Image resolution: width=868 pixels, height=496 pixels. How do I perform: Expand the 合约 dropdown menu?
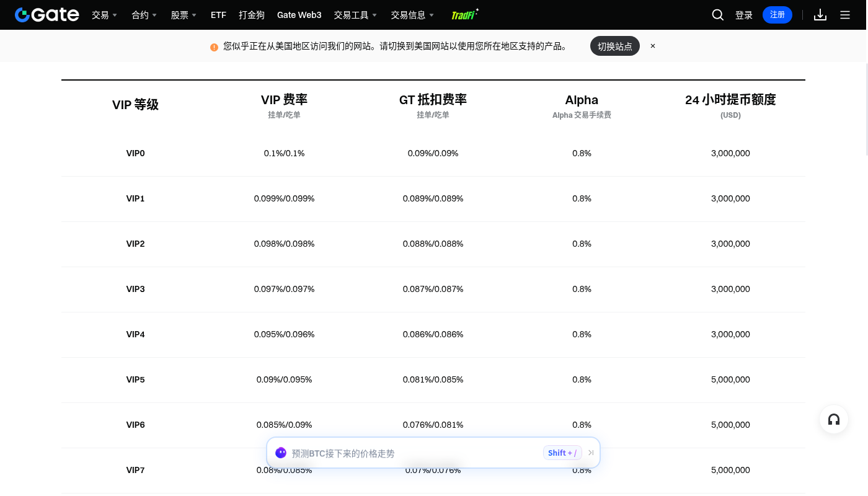[144, 15]
